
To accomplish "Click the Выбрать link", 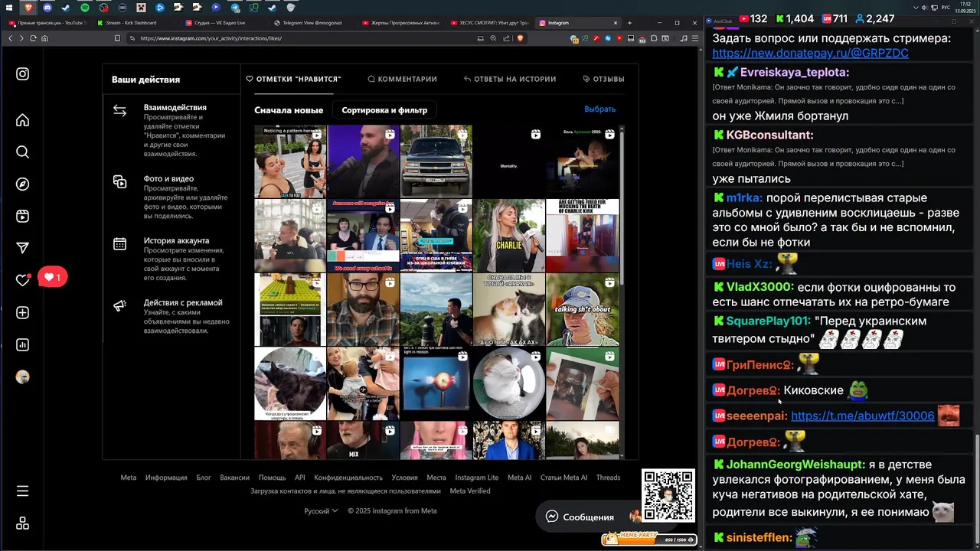I will [599, 109].
